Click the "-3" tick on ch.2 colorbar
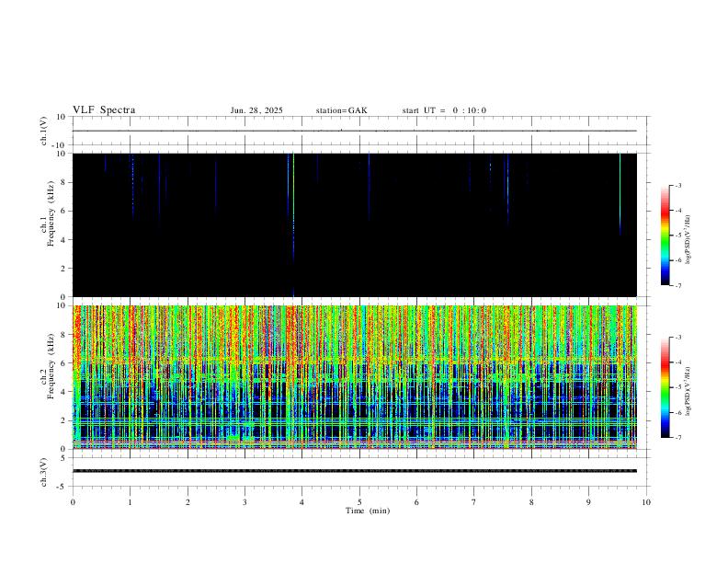This screenshot has height=563, width=728. 678,338
